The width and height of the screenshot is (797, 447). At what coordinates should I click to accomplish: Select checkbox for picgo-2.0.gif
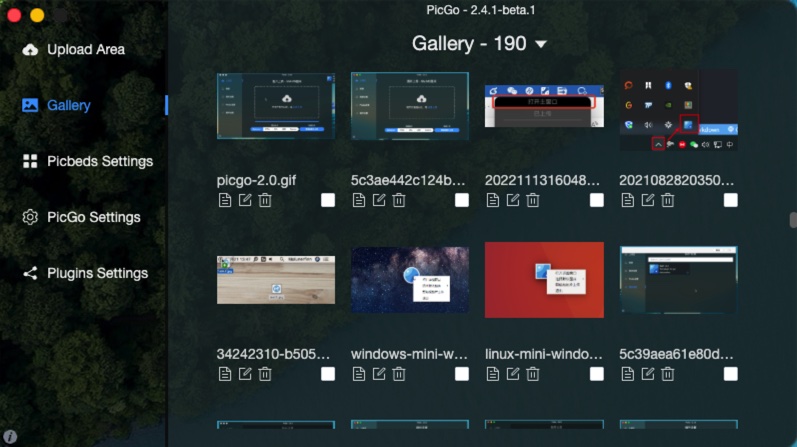[x=328, y=200]
